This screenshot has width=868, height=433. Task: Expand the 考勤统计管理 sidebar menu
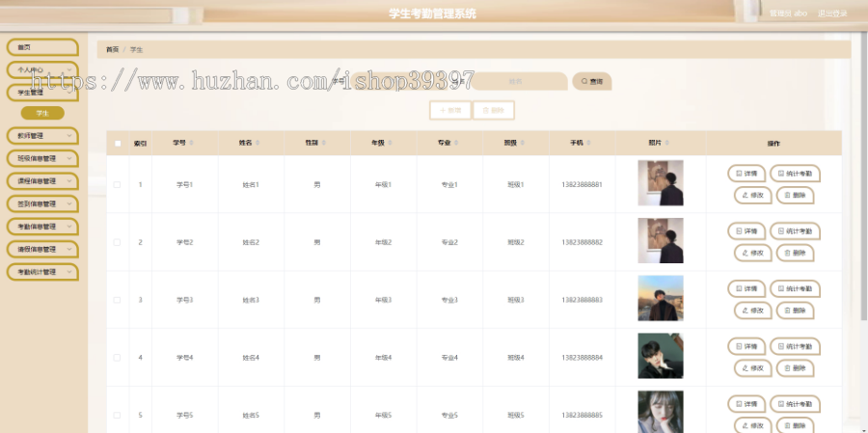[x=42, y=272]
